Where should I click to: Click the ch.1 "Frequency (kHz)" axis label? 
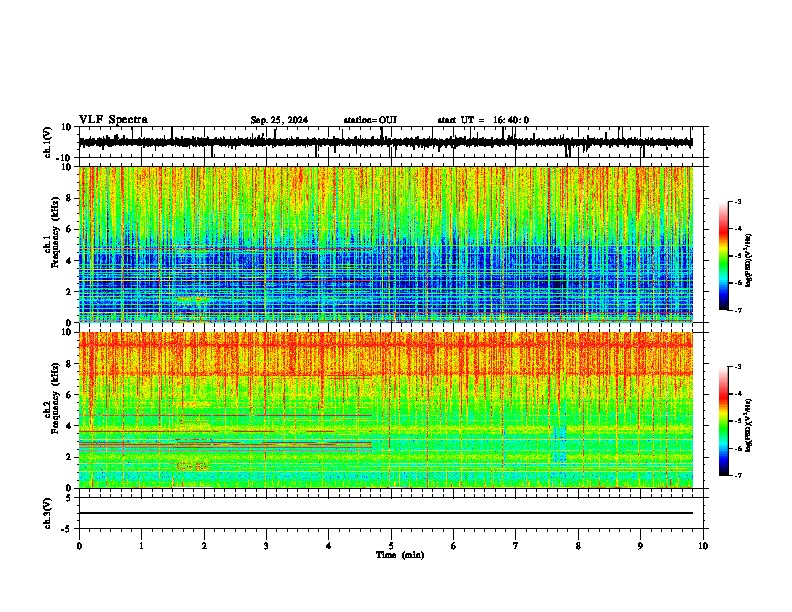55,233
